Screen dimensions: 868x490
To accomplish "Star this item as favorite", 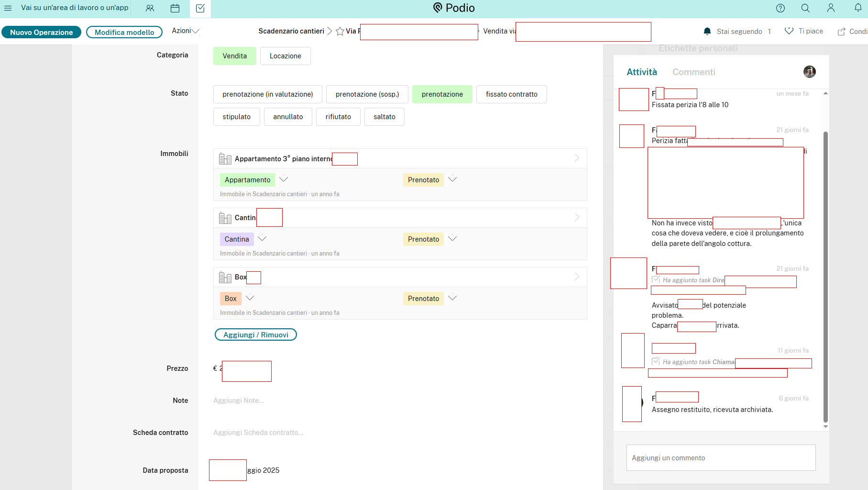I will [340, 32].
